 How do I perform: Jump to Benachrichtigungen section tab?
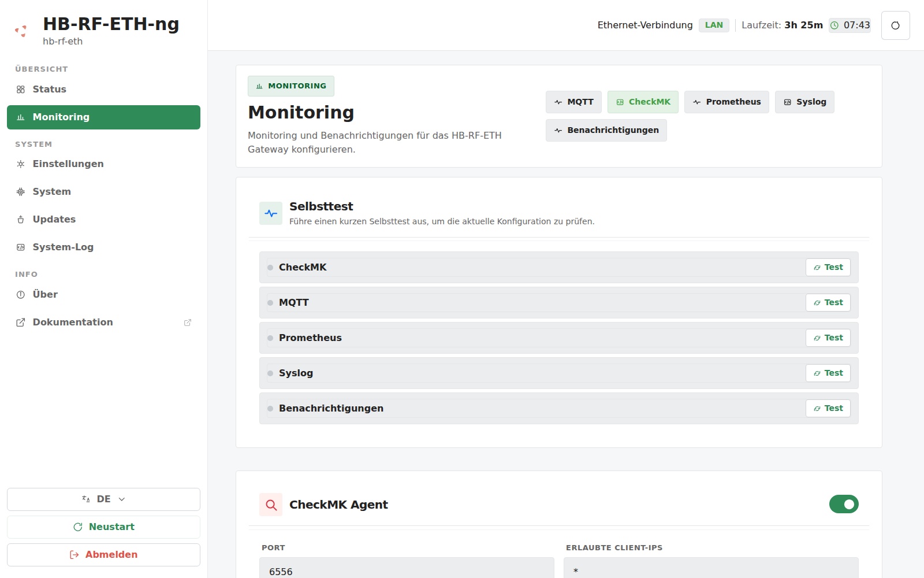[x=606, y=131]
